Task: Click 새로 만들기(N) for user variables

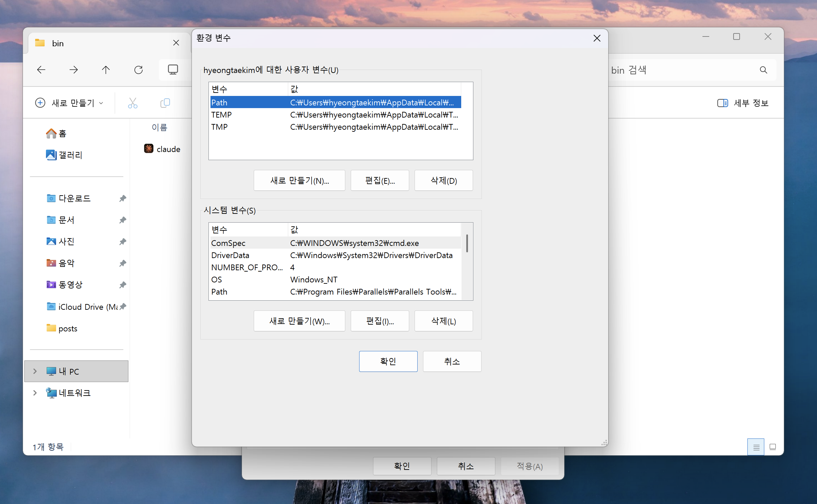Action: pyautogui.click(x=299, y=180)
